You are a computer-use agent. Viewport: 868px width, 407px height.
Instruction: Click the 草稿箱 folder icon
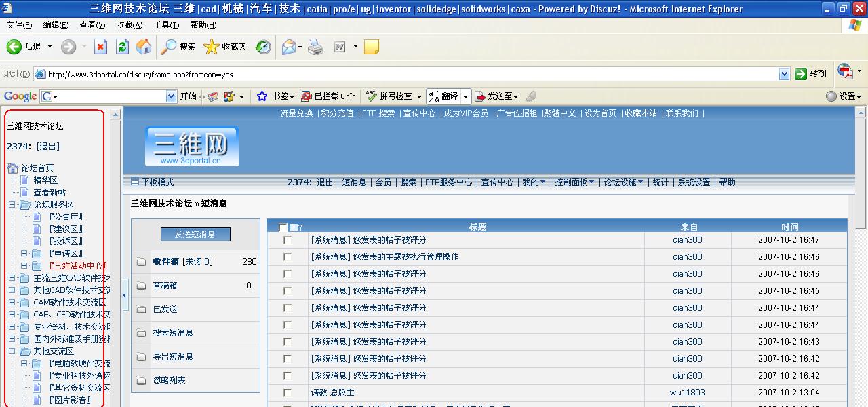pyautogui.click(x=141, y=286)
